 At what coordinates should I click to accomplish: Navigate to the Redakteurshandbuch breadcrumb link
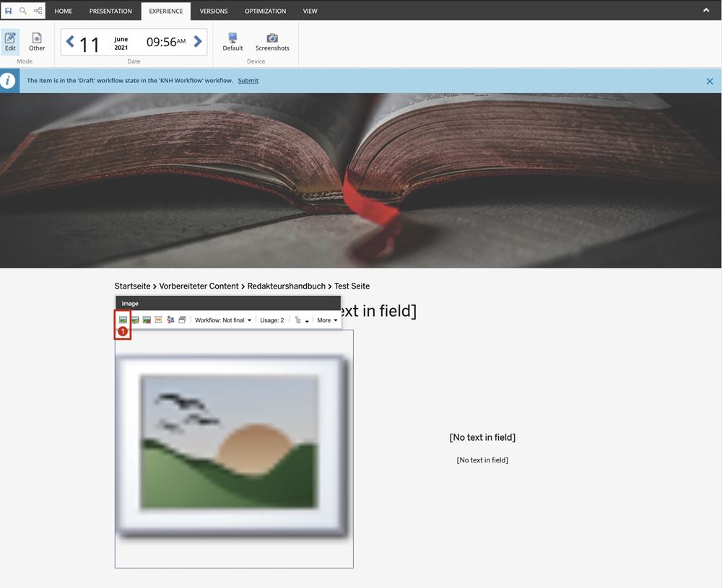click(x=286, y=286)
